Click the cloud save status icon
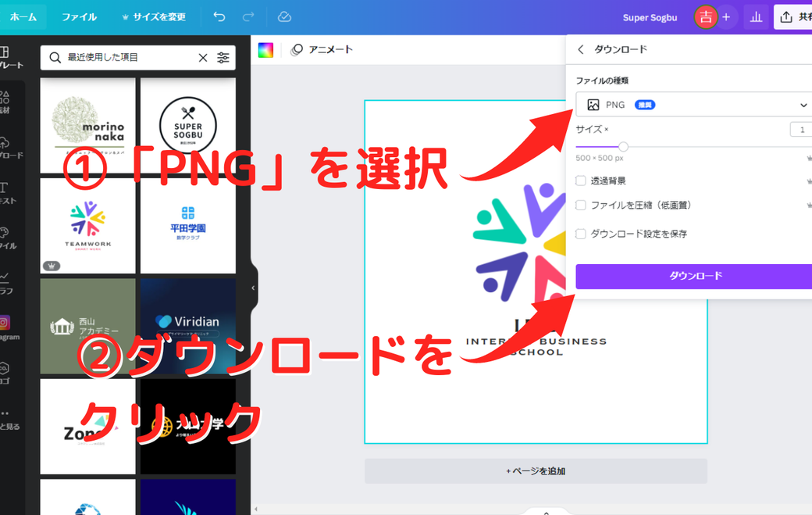This screenshot has height=515, width=812. (284, 16)
